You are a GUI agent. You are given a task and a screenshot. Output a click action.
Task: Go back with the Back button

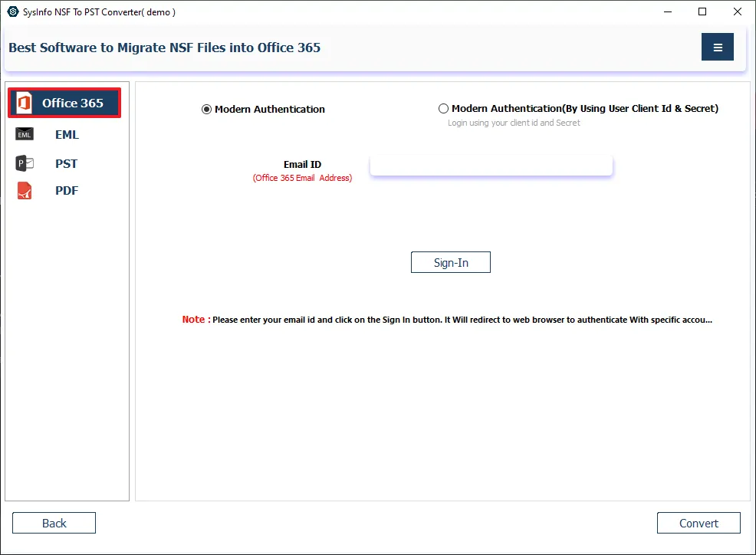54,523
